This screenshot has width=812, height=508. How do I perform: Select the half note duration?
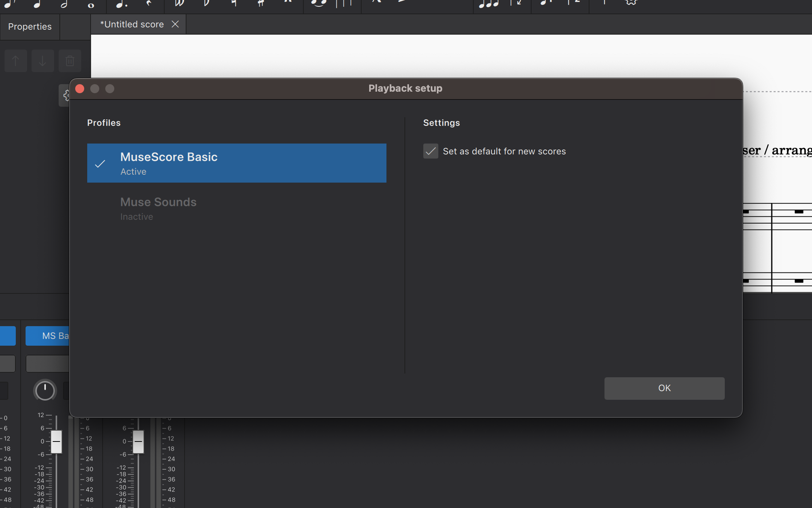click(x=64, y=4)
